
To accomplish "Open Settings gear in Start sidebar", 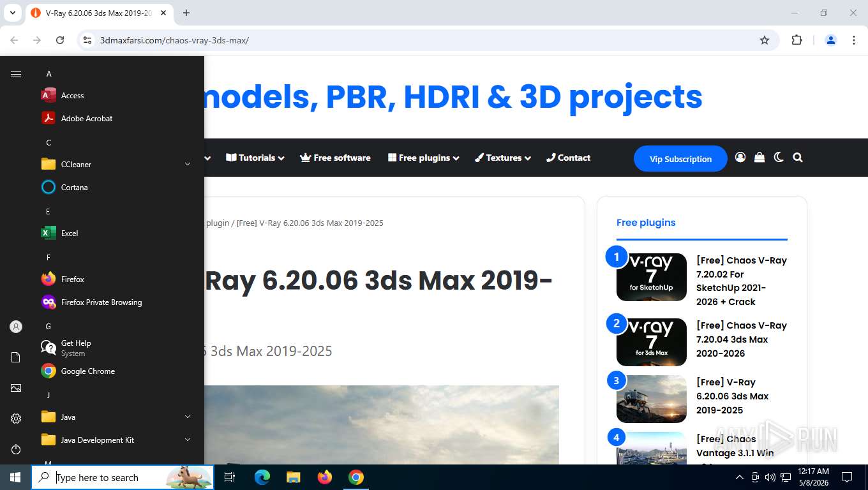I will click(16, 419).
